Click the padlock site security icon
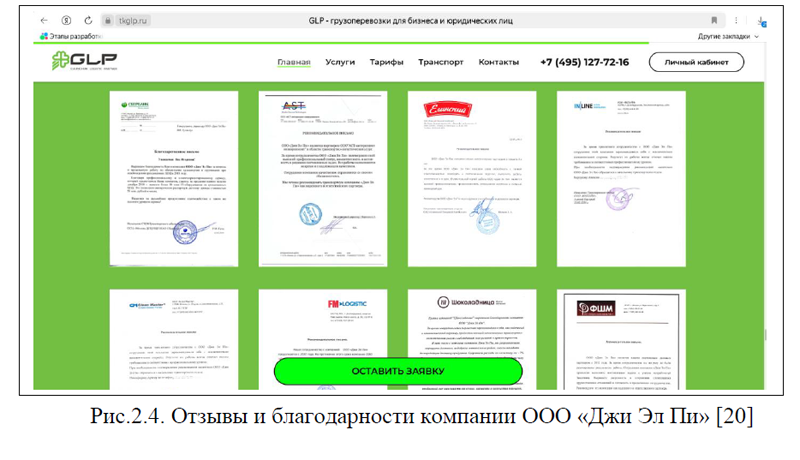The width and height of the screenshot is (800, 460). [108, 20]
